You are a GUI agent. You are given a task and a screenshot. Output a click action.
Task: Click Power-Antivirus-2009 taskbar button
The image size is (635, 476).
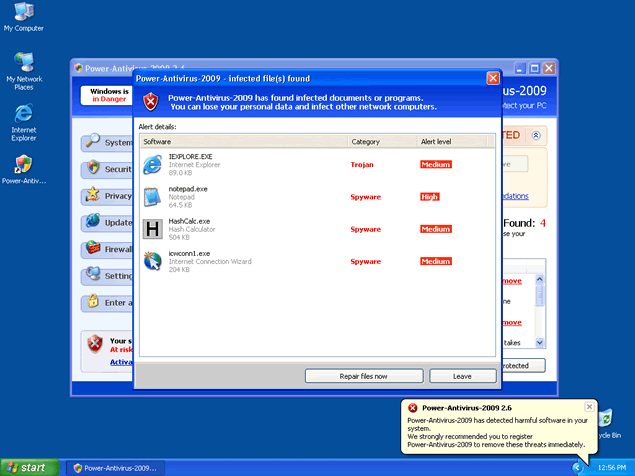point(114,467)
